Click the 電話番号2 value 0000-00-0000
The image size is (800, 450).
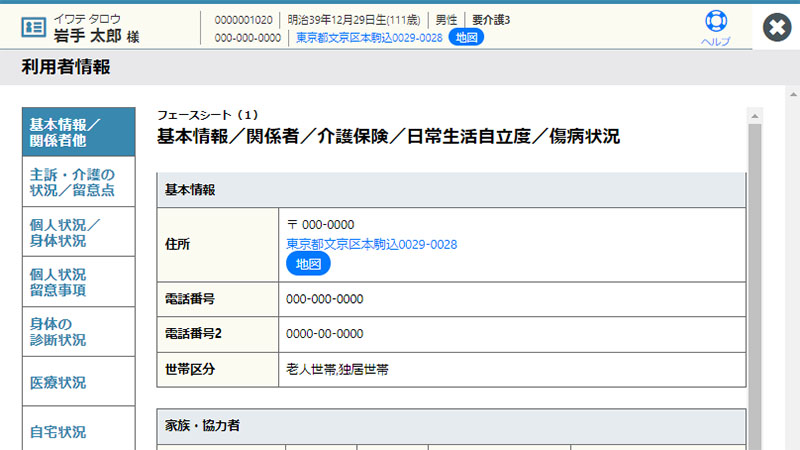click(324, 334)
